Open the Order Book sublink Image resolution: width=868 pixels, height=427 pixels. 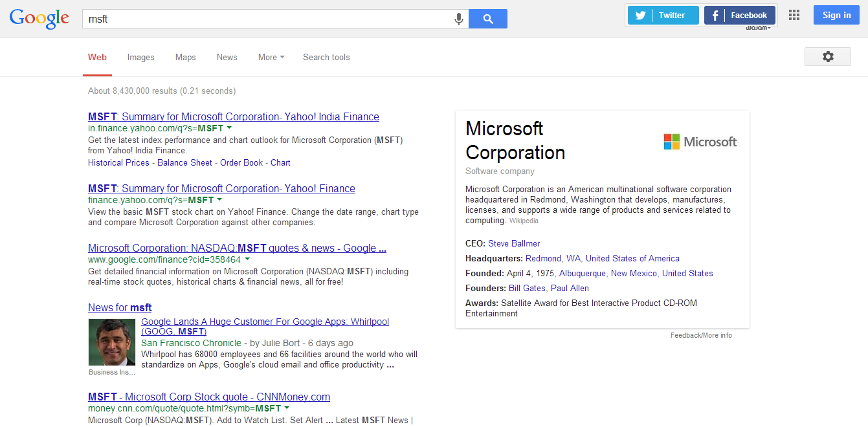pos(241,162)
